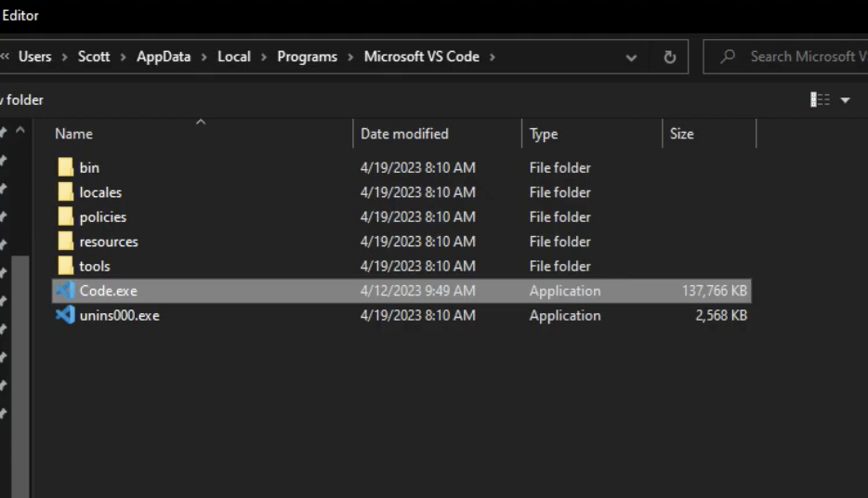Expand the chevron after AppData
This screenshot has width=868, height=498.
(x=204, y=57)
